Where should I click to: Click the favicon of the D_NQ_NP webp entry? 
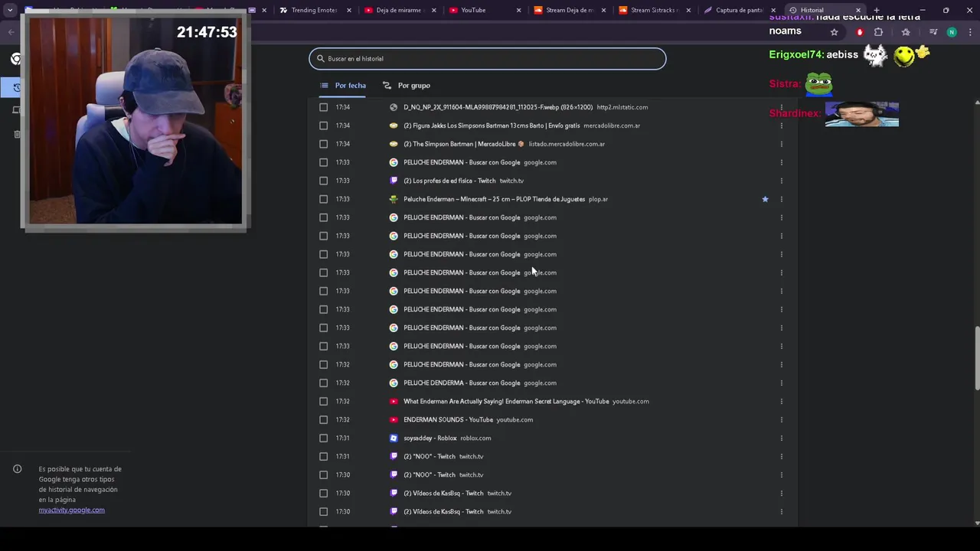(394, 107)
